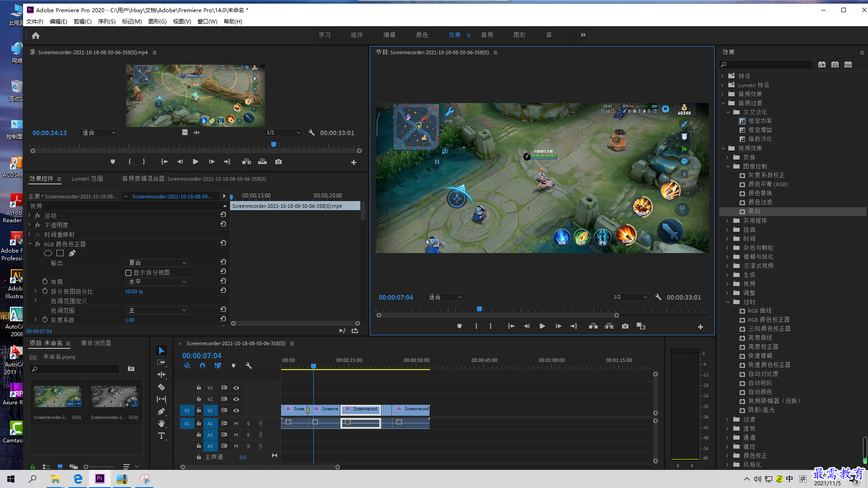Image resolution: width=868 pixels, height=488 pixels.
Task: Click Extract button in Program monitor
Action: pos(609,326)
